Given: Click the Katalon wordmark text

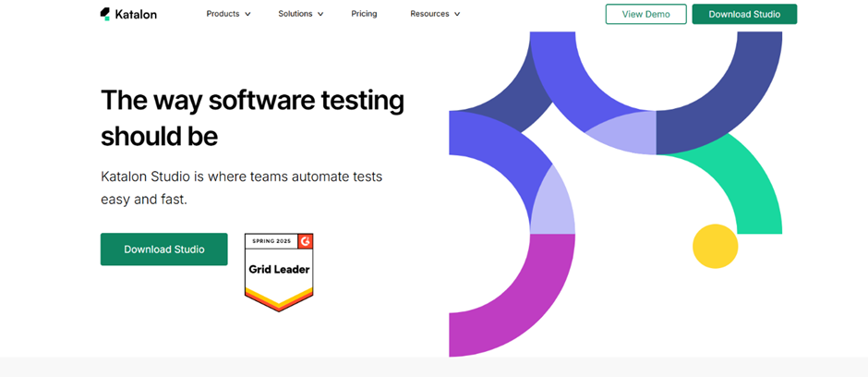Looking at the screenshot, I should (136, 15).
